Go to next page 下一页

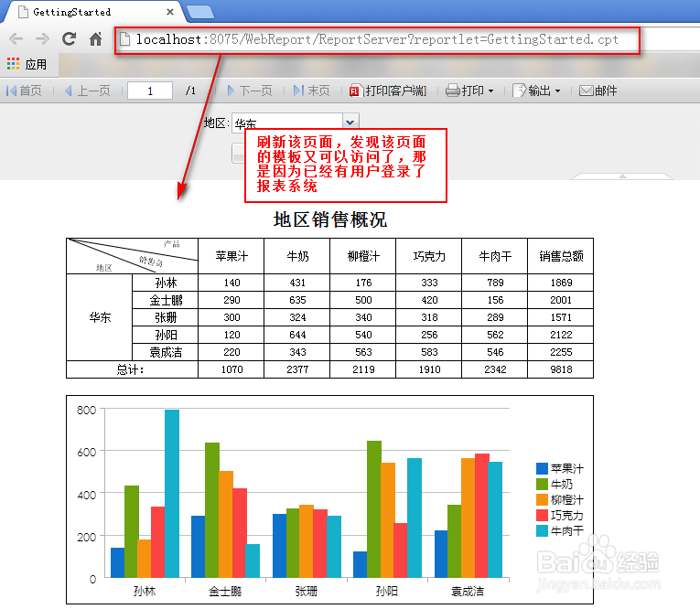[x=250, y=91]
